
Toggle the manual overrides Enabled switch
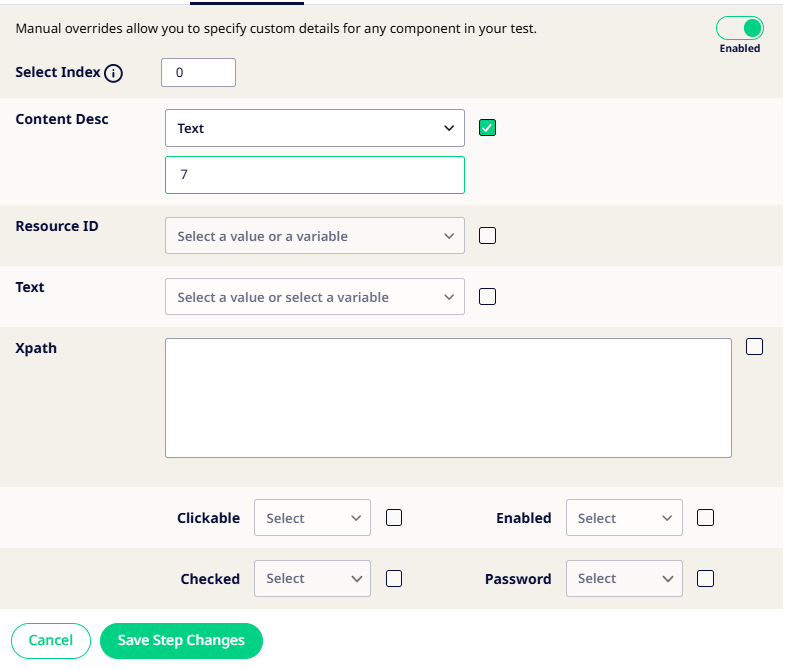(740, 28)
